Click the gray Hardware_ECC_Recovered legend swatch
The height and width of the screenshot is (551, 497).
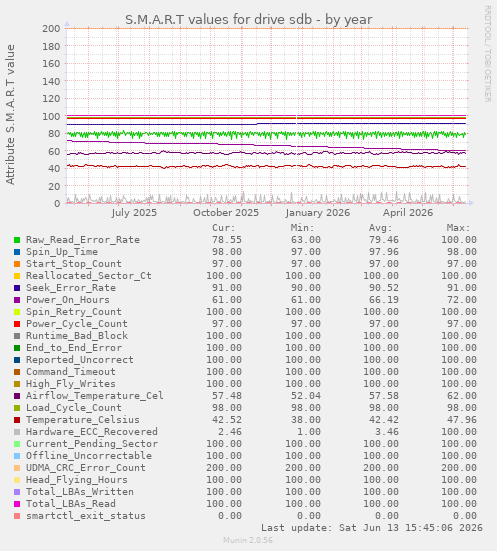coord(17,432)
